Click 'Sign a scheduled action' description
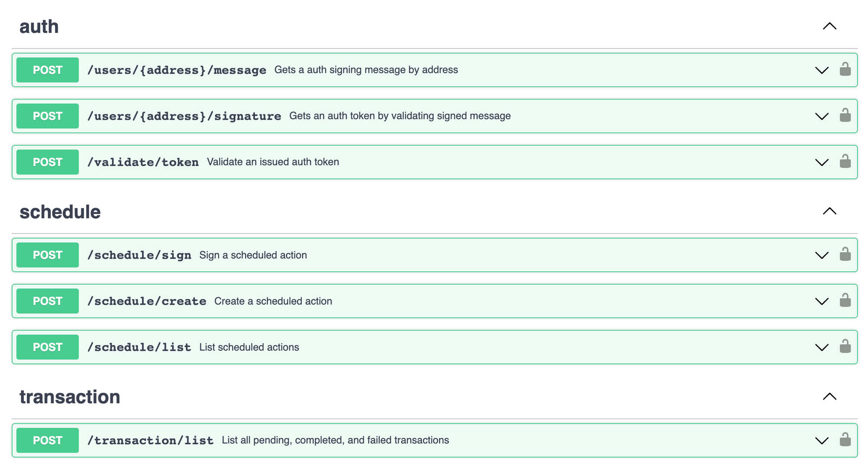 (x=253, y=255)
